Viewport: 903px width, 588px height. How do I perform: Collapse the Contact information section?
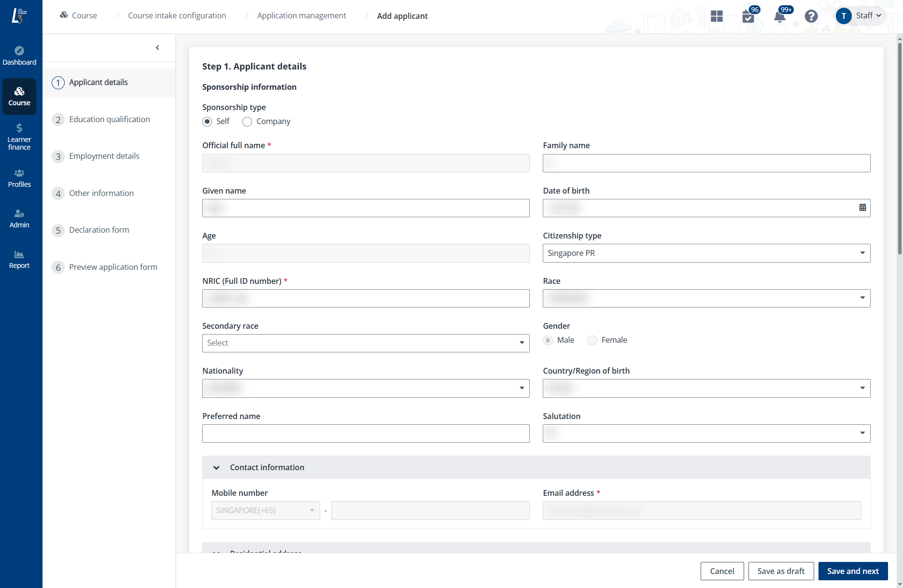[x=216, y=467]
